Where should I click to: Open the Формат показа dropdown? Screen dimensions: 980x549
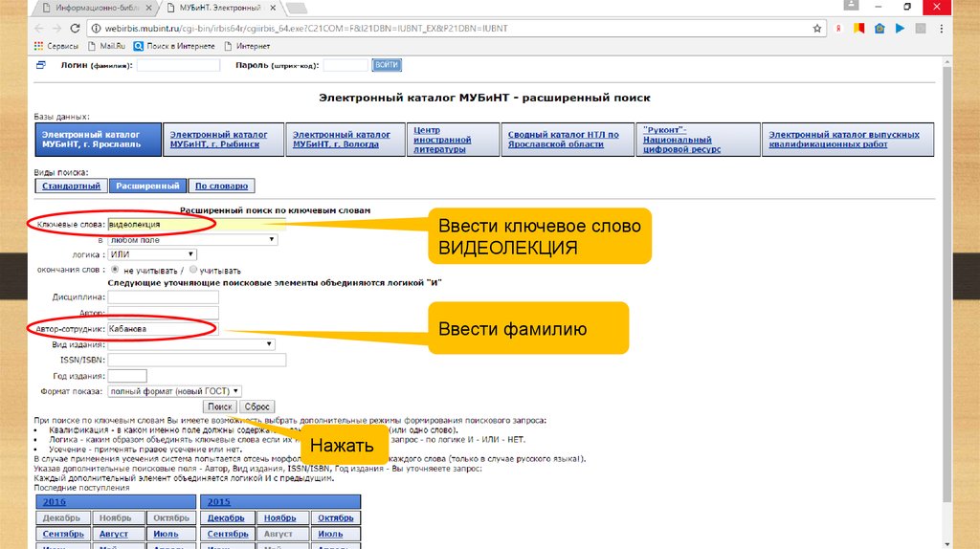pos(174,391)
